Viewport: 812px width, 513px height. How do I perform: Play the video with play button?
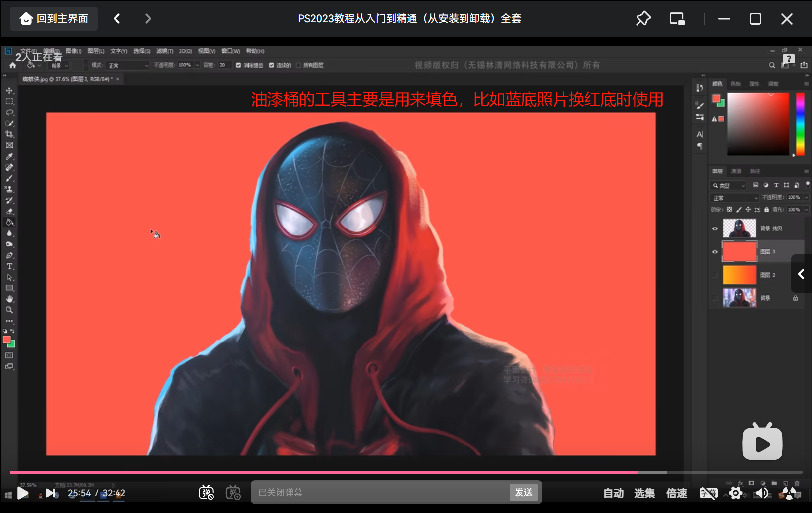[x=22, y=493]
